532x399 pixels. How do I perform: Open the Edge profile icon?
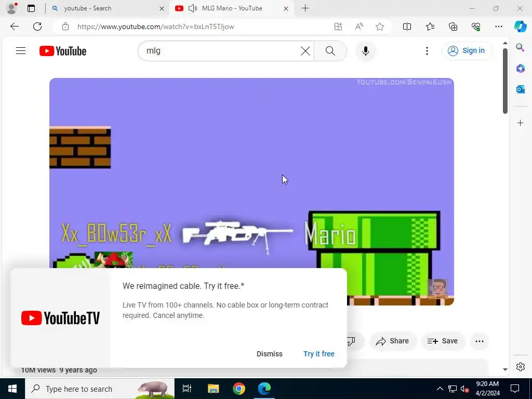12,8
